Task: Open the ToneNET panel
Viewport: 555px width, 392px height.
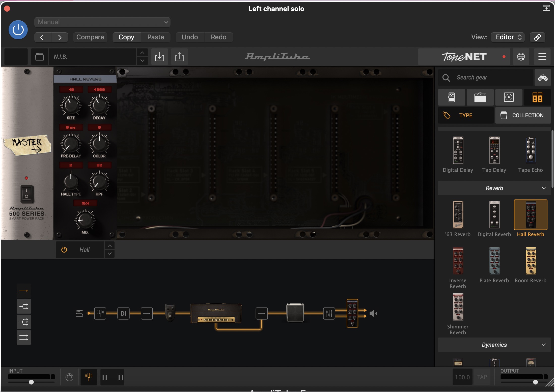Action: pos(464,57)
